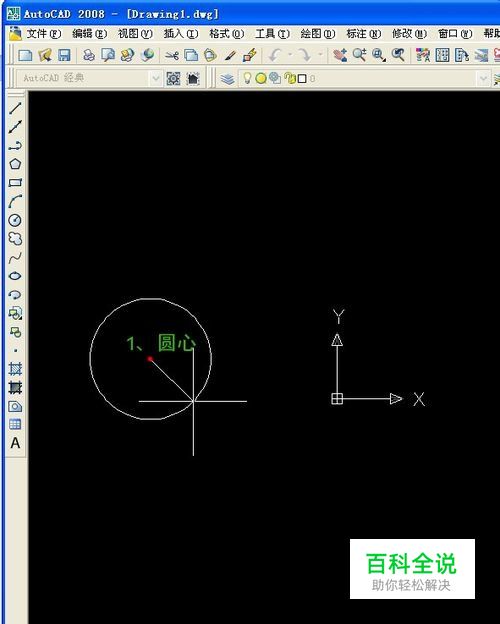The height and width of the screenshot is (624, 500).
Task: Select the Point tool
Action: [15, 351]
